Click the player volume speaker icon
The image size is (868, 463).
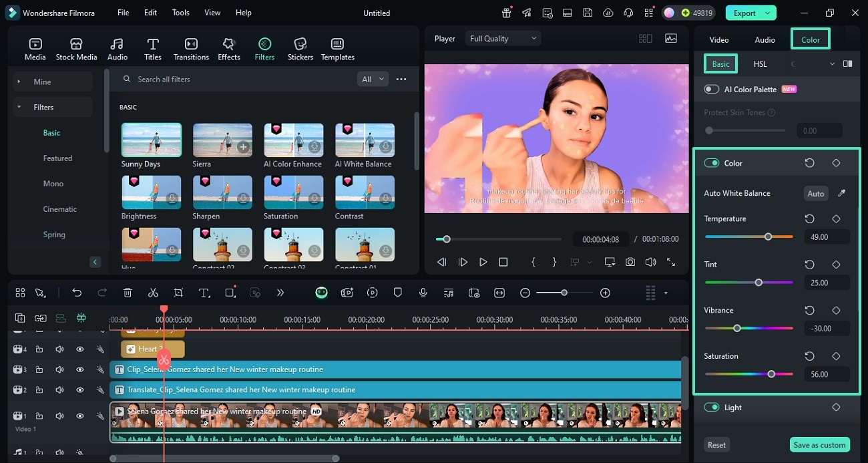[x=650, y=263]
